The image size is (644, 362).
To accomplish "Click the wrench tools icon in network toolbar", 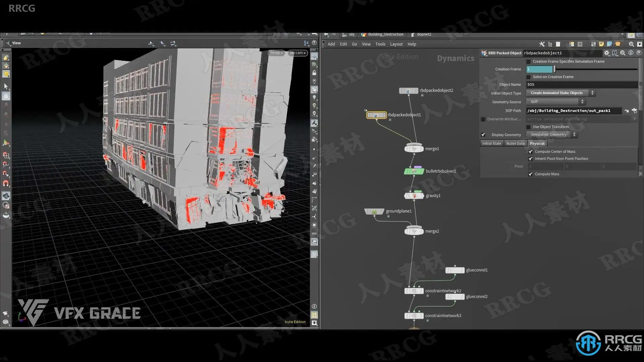I will click(542, 44).
